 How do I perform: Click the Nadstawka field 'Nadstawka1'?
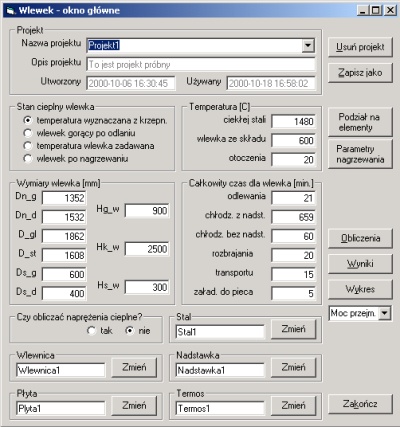click(220, 370)
